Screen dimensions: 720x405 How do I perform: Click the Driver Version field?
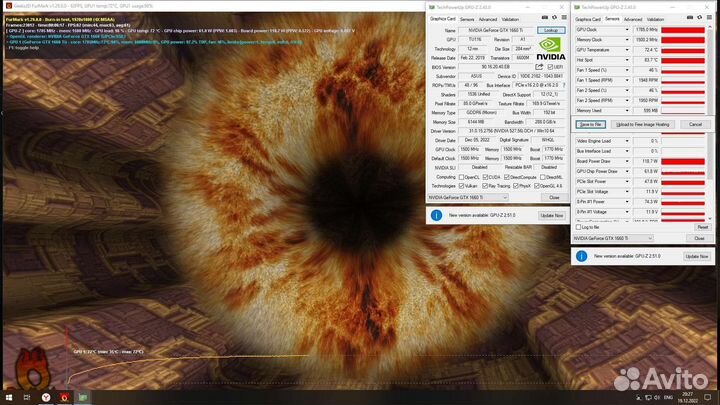pyautogui.click(x=511, y=131)
